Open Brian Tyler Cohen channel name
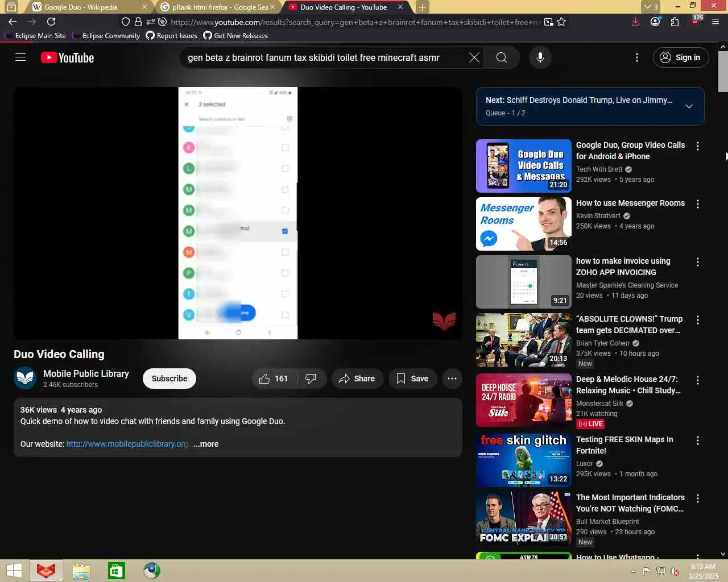This screenshot has height=582, width=728. (x=603, y=343)
